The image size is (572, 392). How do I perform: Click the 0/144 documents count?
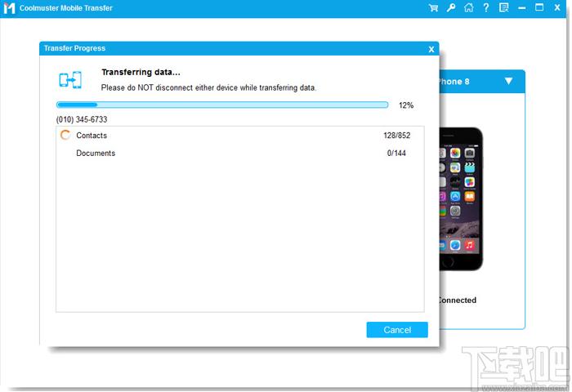point(396,154)
